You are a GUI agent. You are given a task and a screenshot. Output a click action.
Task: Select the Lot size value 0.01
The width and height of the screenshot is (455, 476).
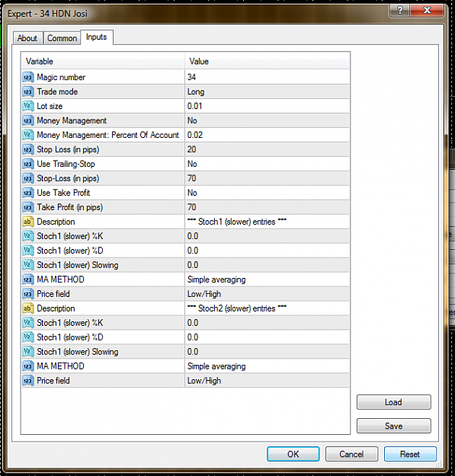[267, 107]
